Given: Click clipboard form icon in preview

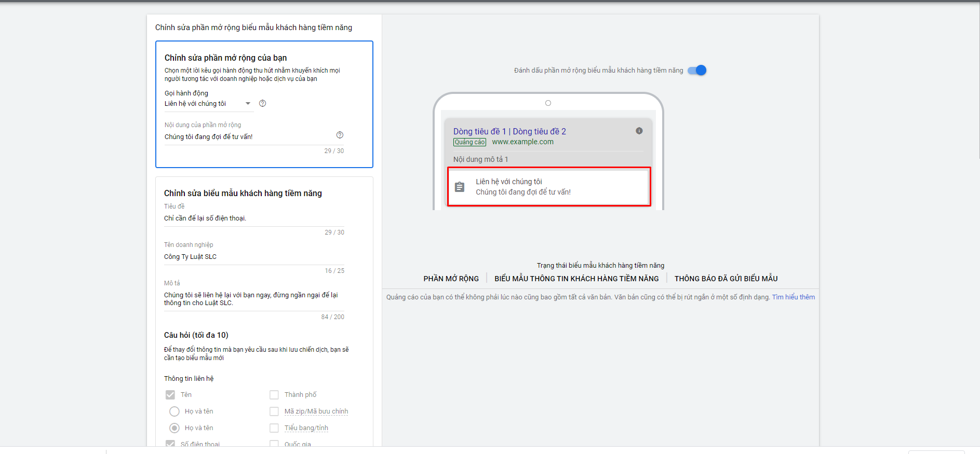Looking at the screenshot, I should pyautogui.click(x=460, y=187).
